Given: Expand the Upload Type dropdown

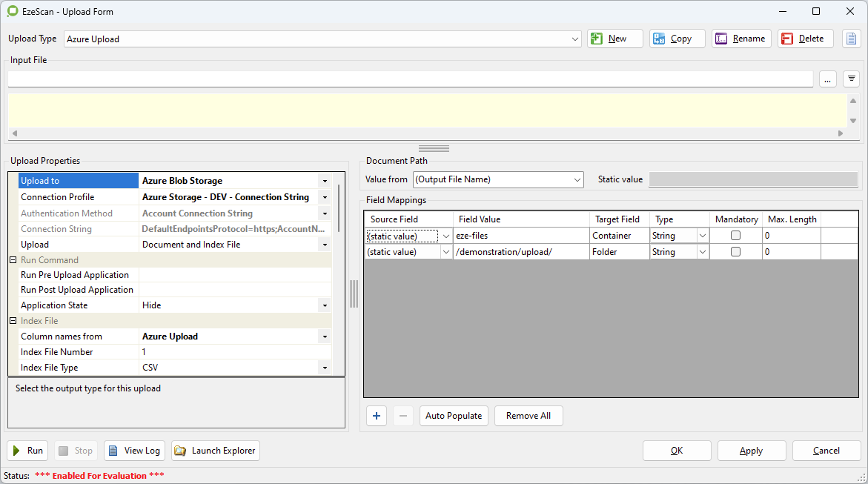Looking at the screenshot, I should click(575, 39).
